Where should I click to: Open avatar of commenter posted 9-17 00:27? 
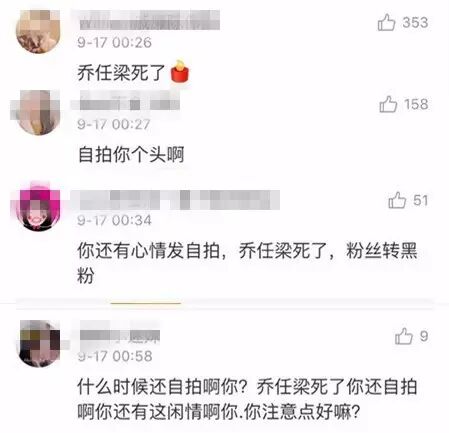point(36,112)
